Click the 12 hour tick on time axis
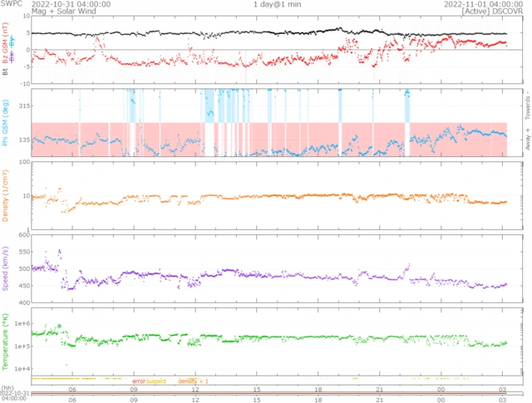This screenshot has height=403, width=532. pyautogui.click(x=195, y=388)
